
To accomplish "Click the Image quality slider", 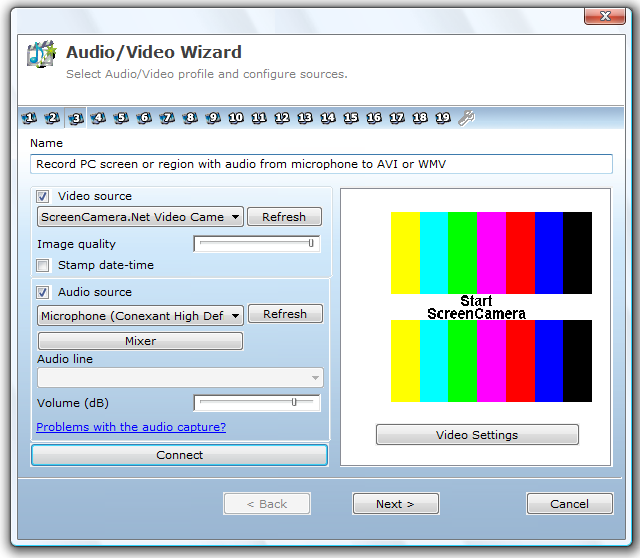I will tap(256, 243).
